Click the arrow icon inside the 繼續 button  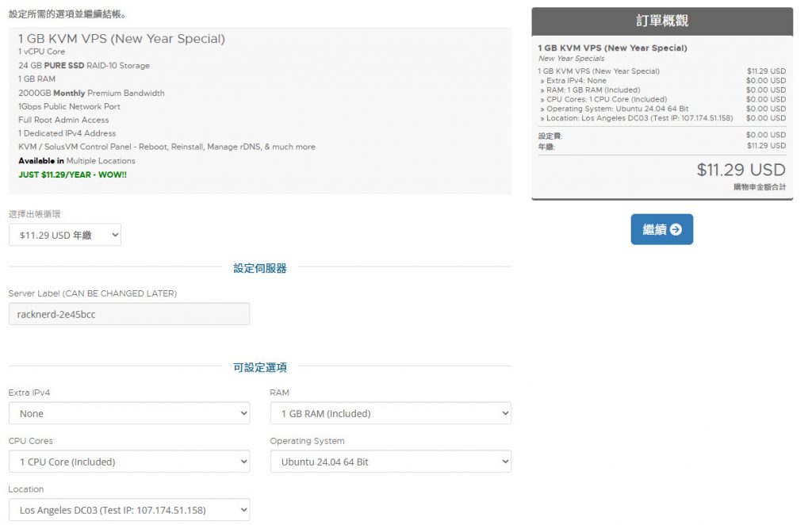click(x=676, y=229)
